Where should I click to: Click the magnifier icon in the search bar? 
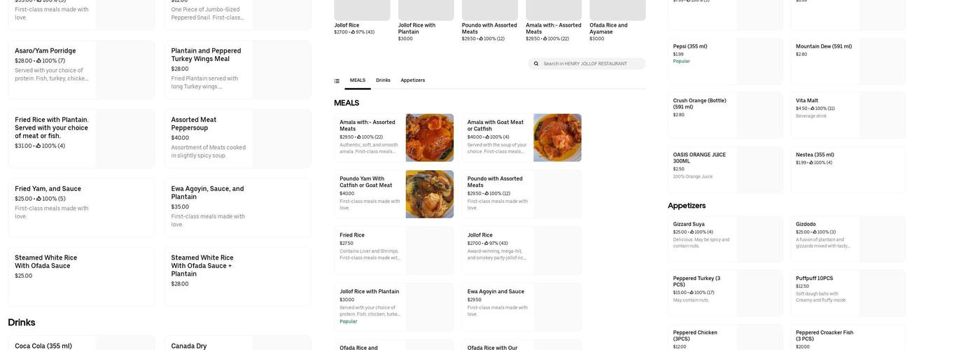coord(536,64)
